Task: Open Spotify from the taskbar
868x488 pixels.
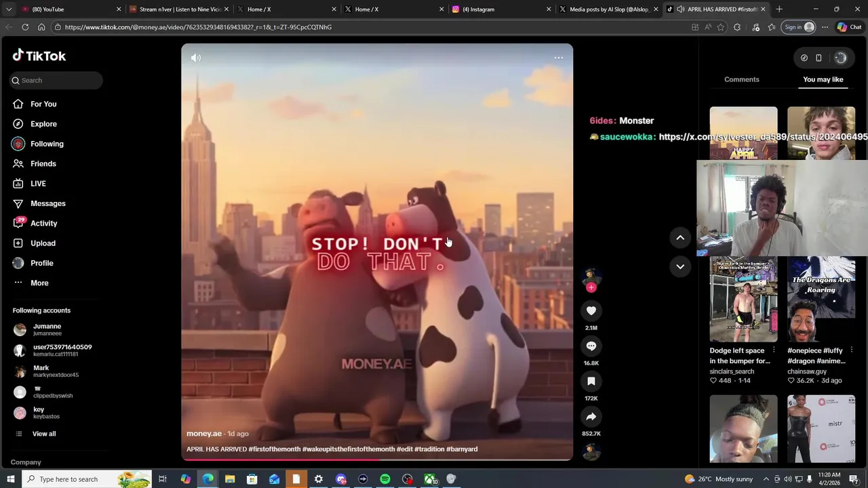Action: click(385, 479)
